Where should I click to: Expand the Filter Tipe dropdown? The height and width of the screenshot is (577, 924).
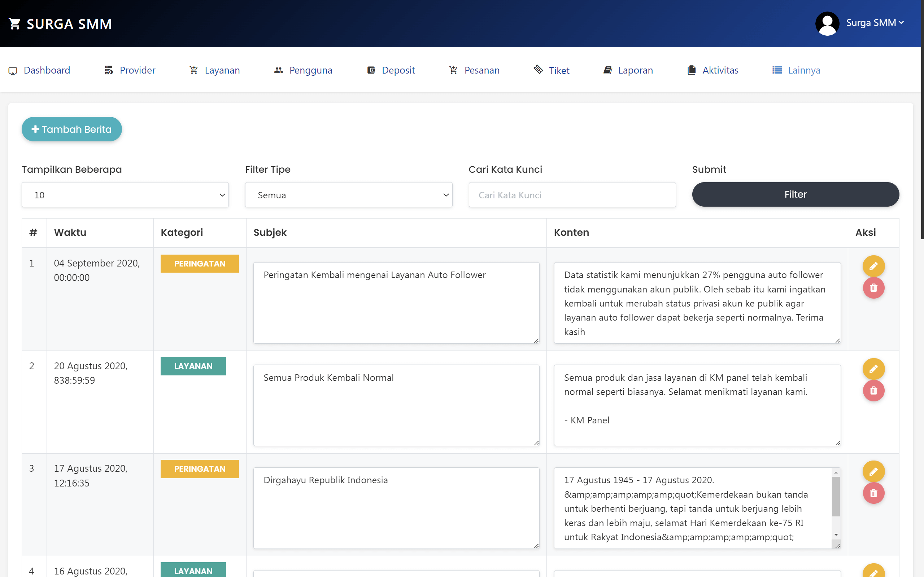click(349, 195)
